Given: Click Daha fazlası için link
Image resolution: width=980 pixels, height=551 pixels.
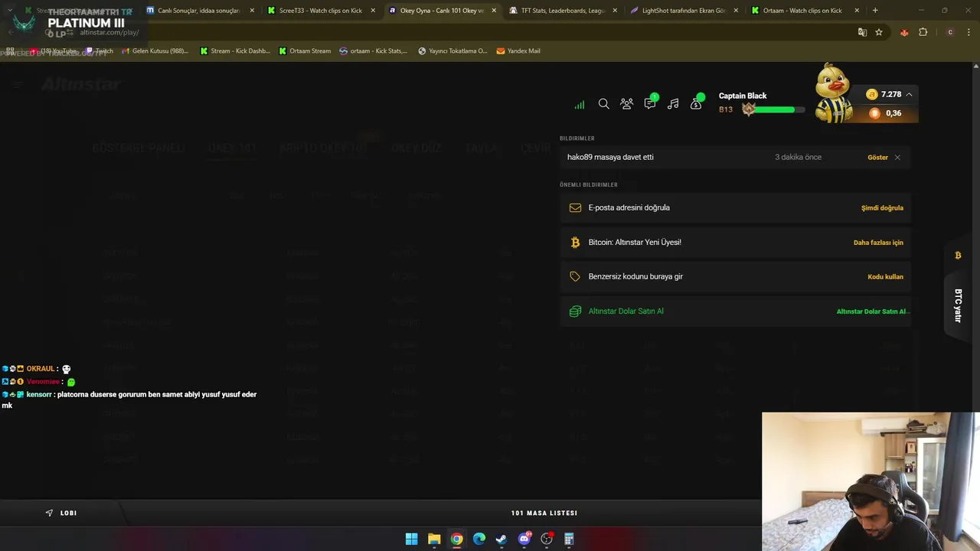Looking at the screenshot, I should point(878,243).
